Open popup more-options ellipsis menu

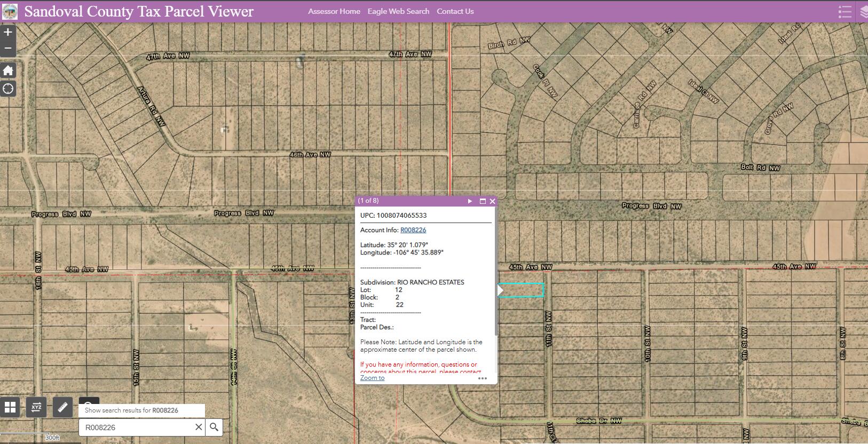pyautogui.click(x=483, y=378)
